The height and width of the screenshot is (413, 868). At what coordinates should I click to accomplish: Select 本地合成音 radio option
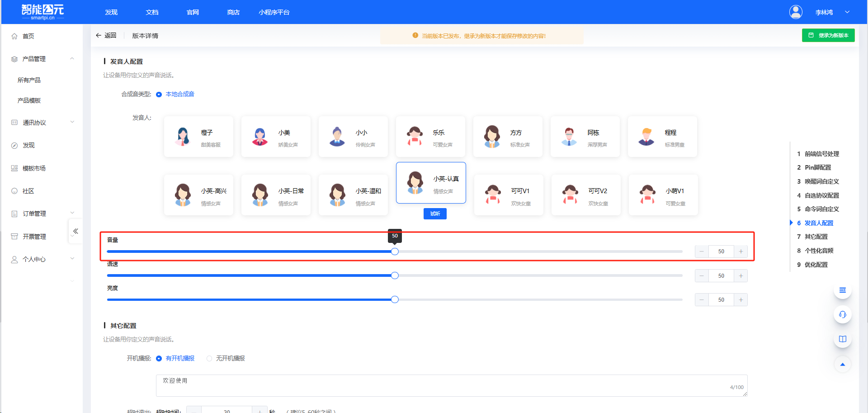coord(159,95)
